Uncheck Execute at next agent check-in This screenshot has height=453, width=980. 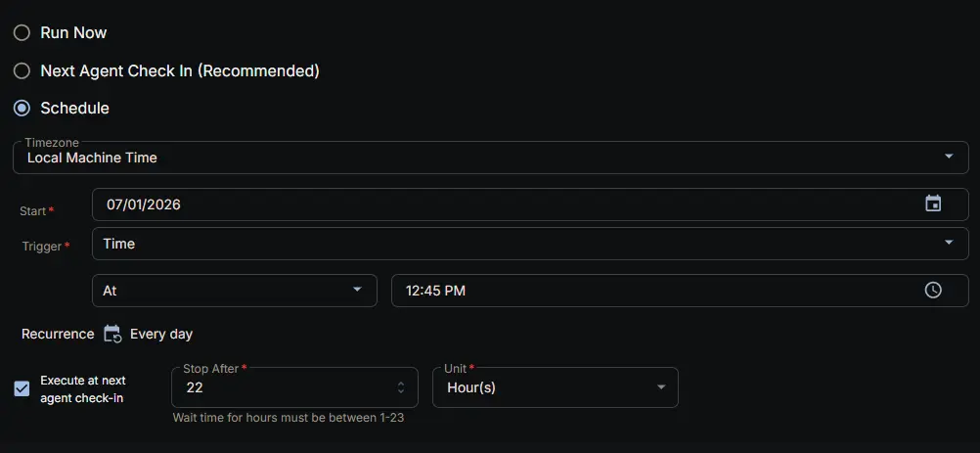point(22,388)
